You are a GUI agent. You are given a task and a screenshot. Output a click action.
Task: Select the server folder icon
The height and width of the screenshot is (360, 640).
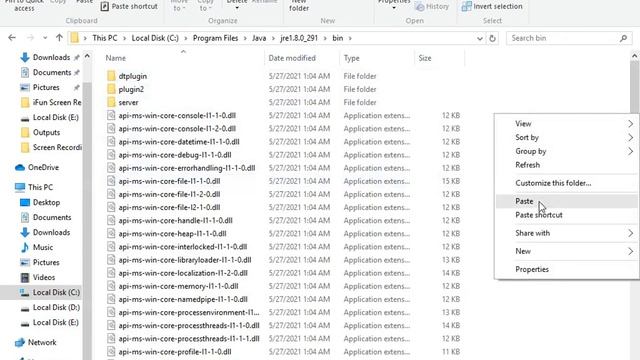coord(111,102)
